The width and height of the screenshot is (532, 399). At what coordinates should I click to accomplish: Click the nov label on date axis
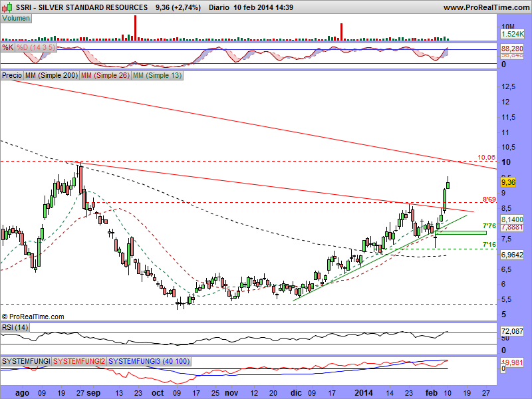231,393
